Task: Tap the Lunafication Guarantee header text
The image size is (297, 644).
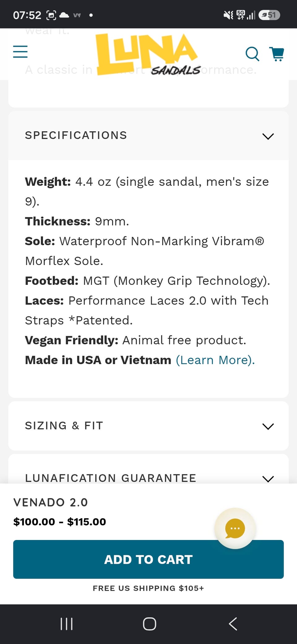Action: (110, 478)
